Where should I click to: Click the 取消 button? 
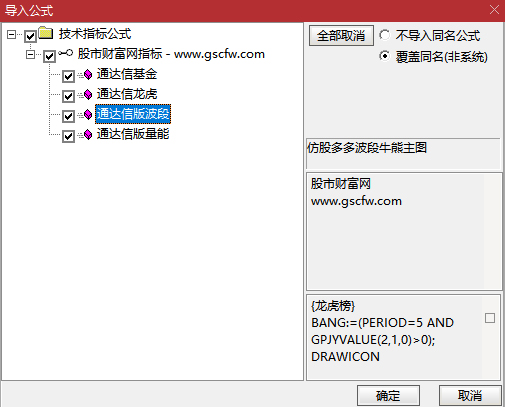[x=470, y=396]
